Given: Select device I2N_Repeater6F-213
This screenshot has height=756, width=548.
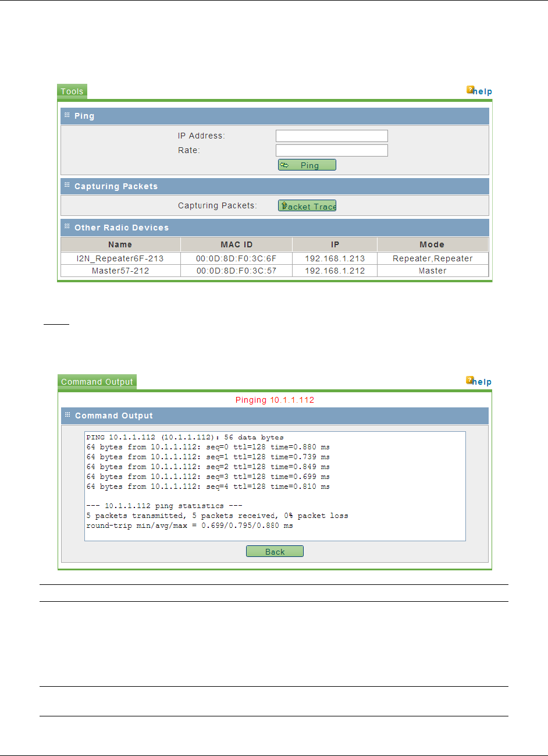Looking at the screenshot, I should pos(120,258).
